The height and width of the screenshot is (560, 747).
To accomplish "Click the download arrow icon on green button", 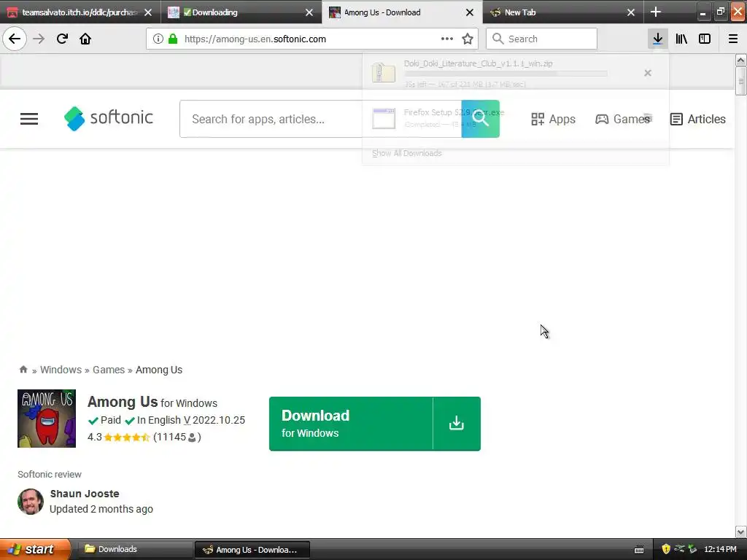I will pyautogui.click(x=457, y=423).
